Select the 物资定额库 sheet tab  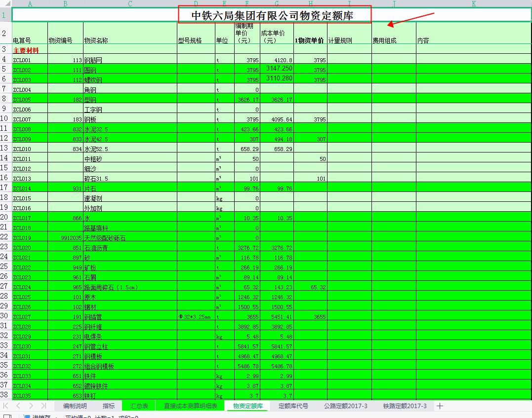[248, 406]
